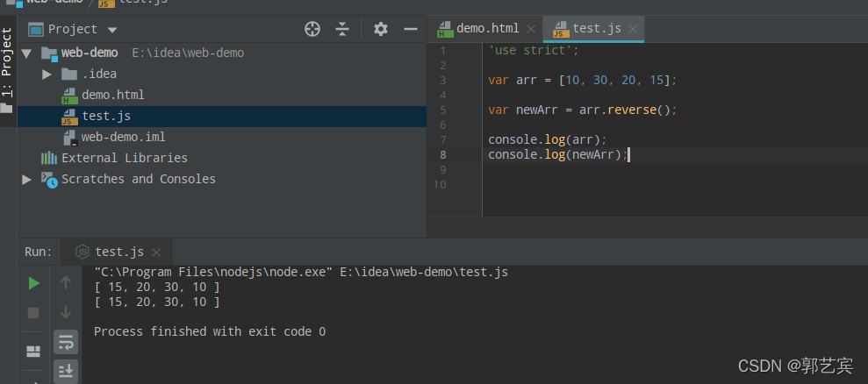Click the var arr declaration line
The width and height of the screenshot is (868, 384).
(x=583, y=81)
